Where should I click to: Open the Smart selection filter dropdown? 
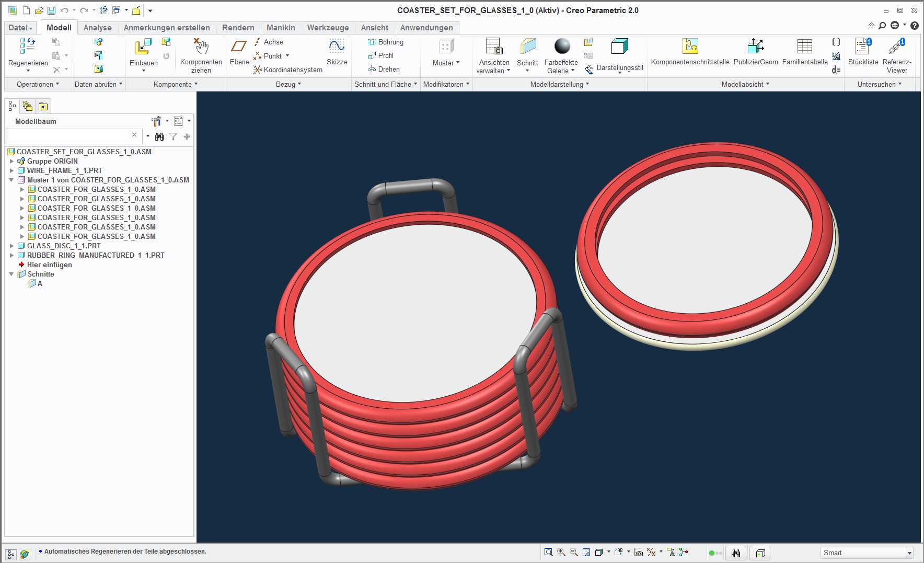[909, 553]
